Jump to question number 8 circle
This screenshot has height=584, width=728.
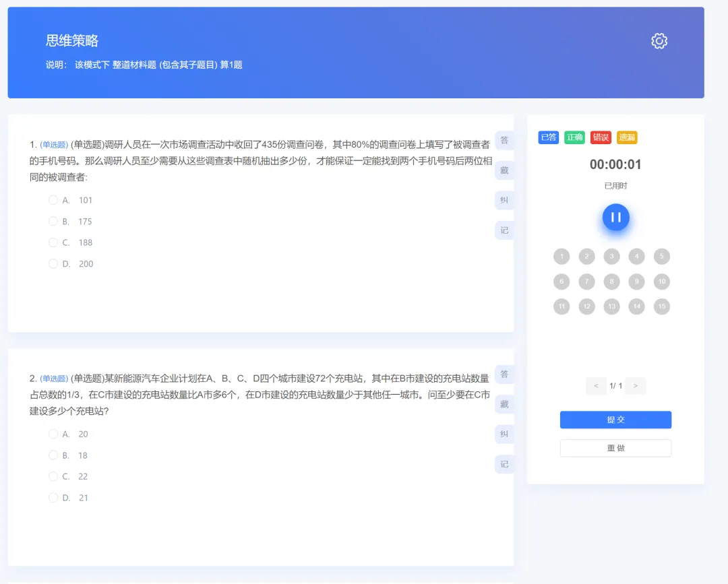pos(611,281)
